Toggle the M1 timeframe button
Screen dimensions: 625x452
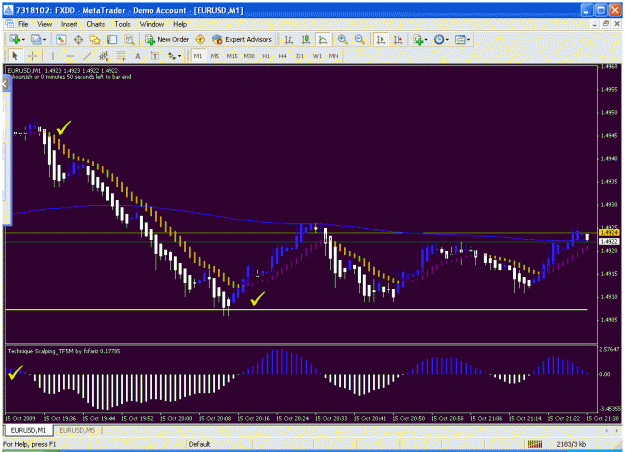tap(198, 56)
